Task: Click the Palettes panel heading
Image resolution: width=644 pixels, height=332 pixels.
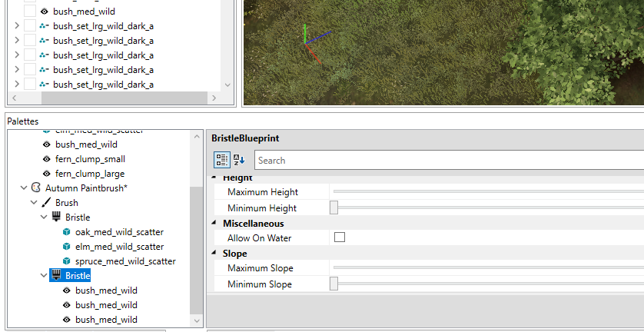Action: 22,121
